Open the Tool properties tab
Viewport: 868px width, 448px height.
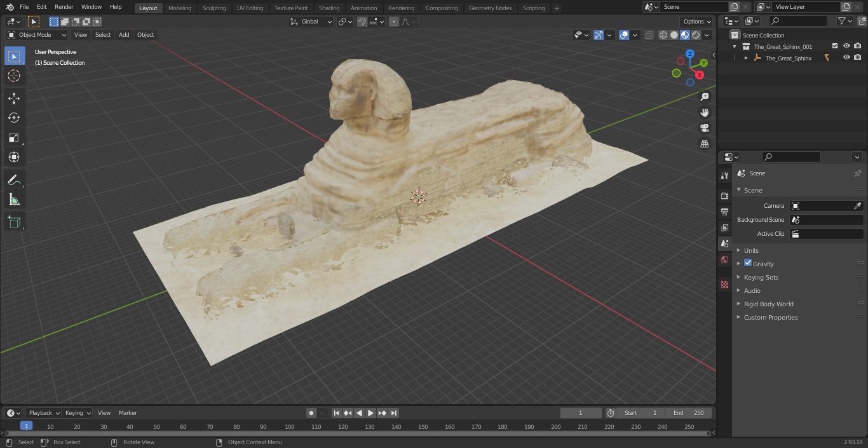pos(724,175)
